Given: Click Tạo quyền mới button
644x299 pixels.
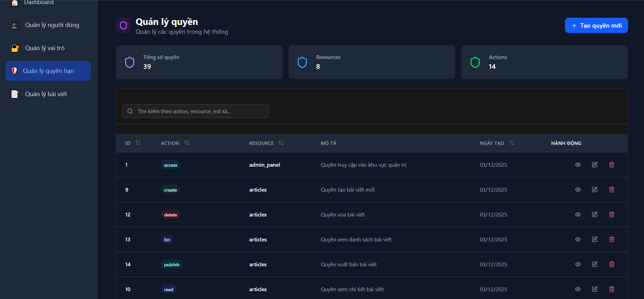Looking at the screenshot, I should pos(596,26).
